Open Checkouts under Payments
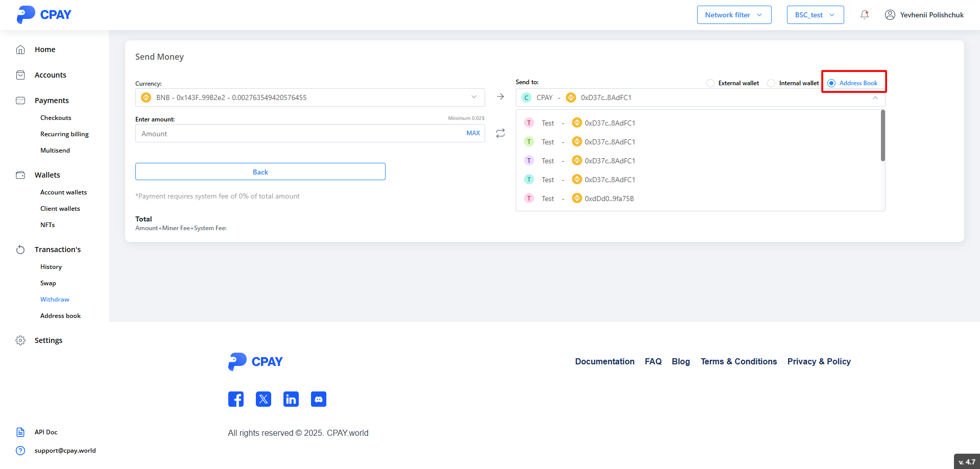Viewport: 980px width, 469px height. 56,118
